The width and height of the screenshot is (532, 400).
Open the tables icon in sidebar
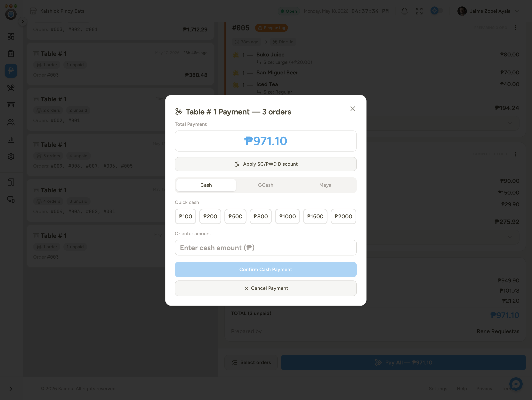11,105
